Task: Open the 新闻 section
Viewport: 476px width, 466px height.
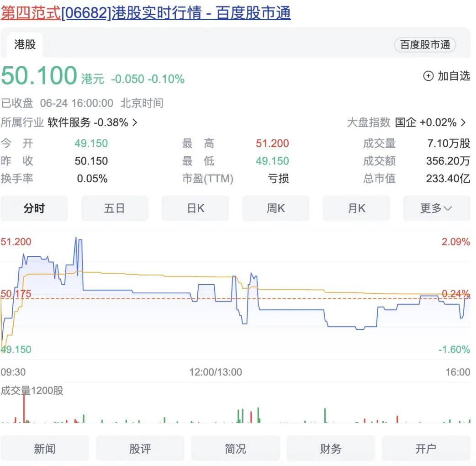Action: pos(45,448)
